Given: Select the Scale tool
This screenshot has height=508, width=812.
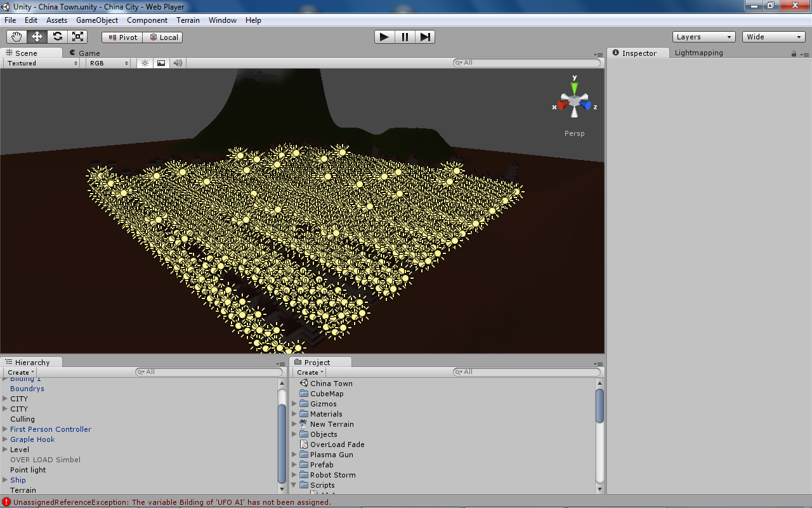Looking at the screenshot, I should (77, 37).
